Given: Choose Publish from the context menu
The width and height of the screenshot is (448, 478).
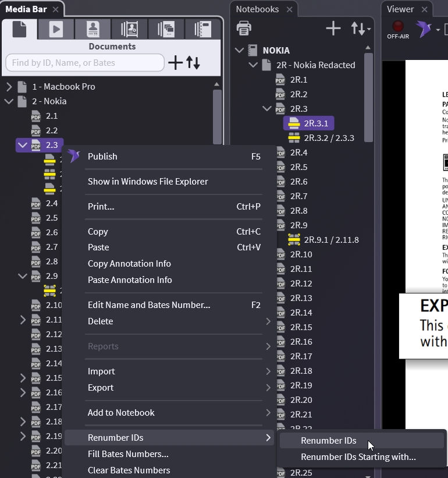Looking at the screenshot, I should tap(102, 156).
